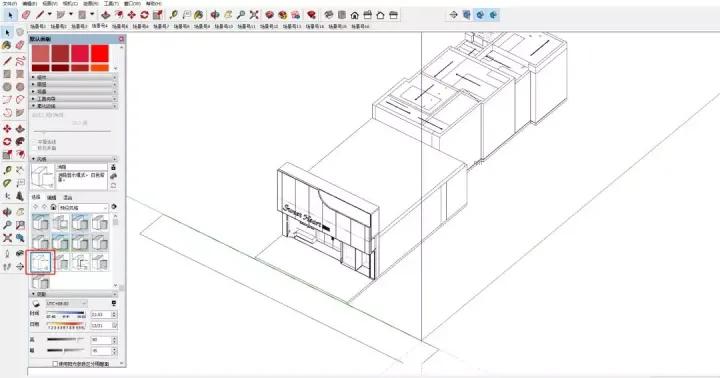Image resolution: width=720 pixels, height=378 pixels.
Task: Collapse the 柔化边线 panel section
Action: pyautogui.click(x=73, y=106)
